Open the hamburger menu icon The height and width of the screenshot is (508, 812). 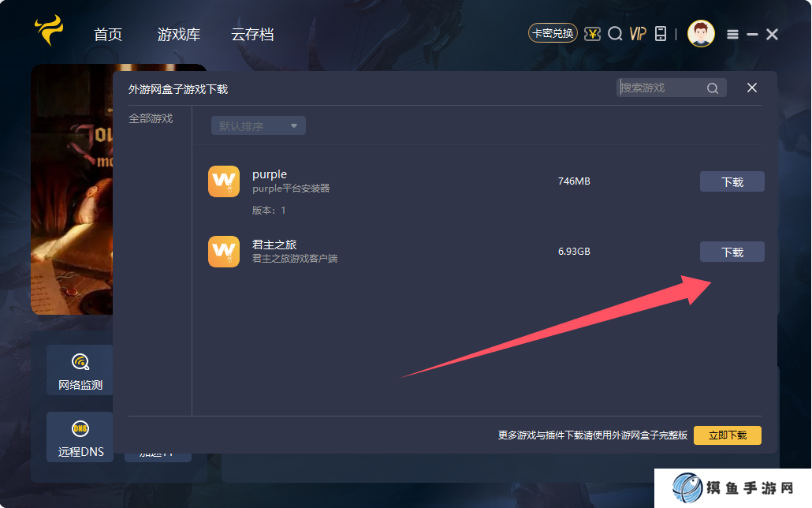click(732, 34)
